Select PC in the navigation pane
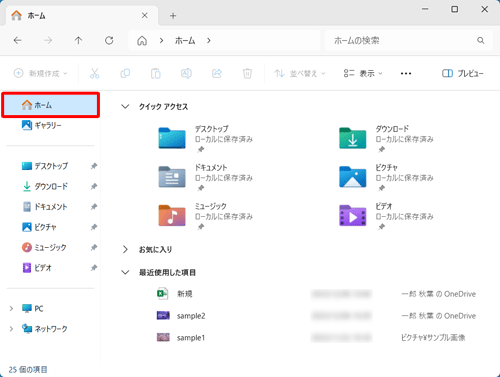Viewport: 500px width, 377px height. 32,309
